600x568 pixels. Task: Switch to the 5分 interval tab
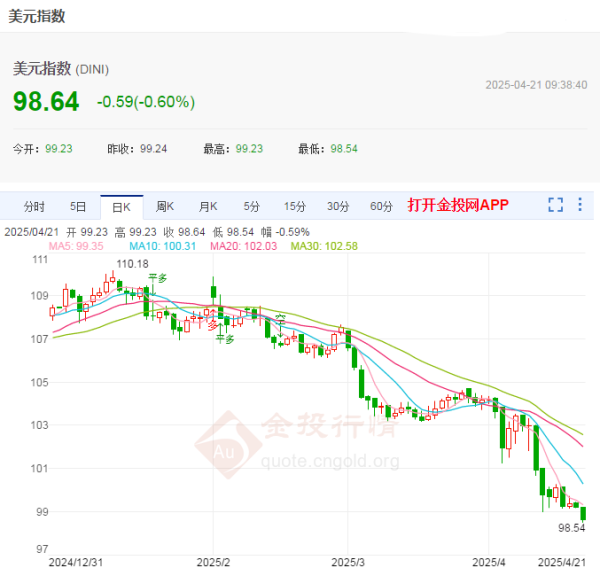(x=251, y=207)
